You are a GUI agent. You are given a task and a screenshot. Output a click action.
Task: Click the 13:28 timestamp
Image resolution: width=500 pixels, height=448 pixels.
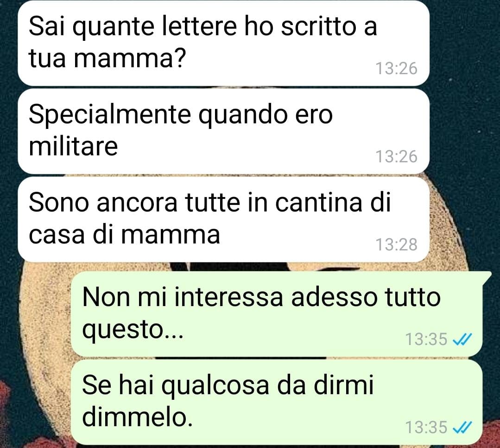point(396,244)
